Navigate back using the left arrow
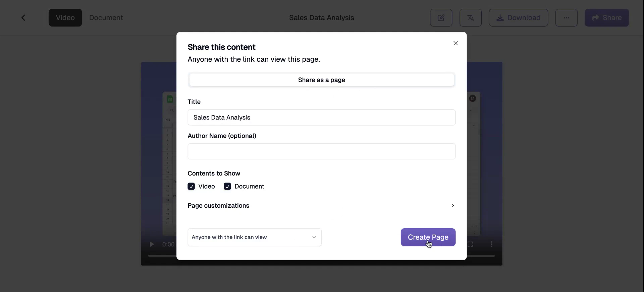644x292 pixels. point(23,17)
